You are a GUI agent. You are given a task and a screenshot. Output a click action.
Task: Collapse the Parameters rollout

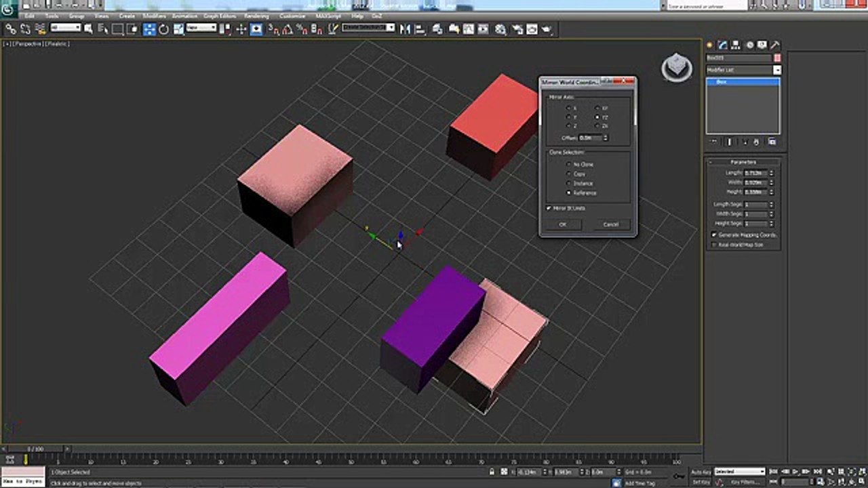(743, 162)
